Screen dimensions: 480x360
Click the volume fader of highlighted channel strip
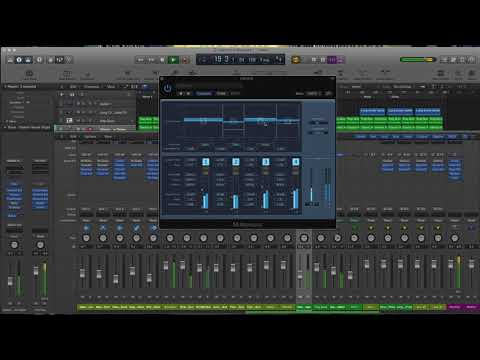tap(300, 275)
